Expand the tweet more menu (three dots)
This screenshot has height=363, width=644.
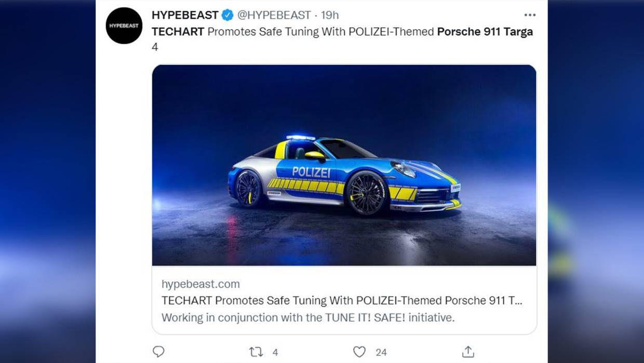pos(530,15)
